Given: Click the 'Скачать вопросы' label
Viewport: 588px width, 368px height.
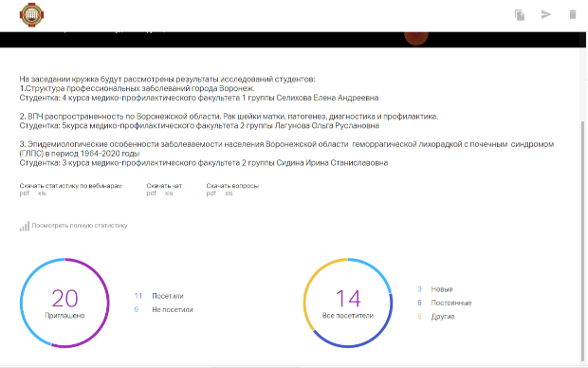Looking at the screenshot, I should 232,186.
